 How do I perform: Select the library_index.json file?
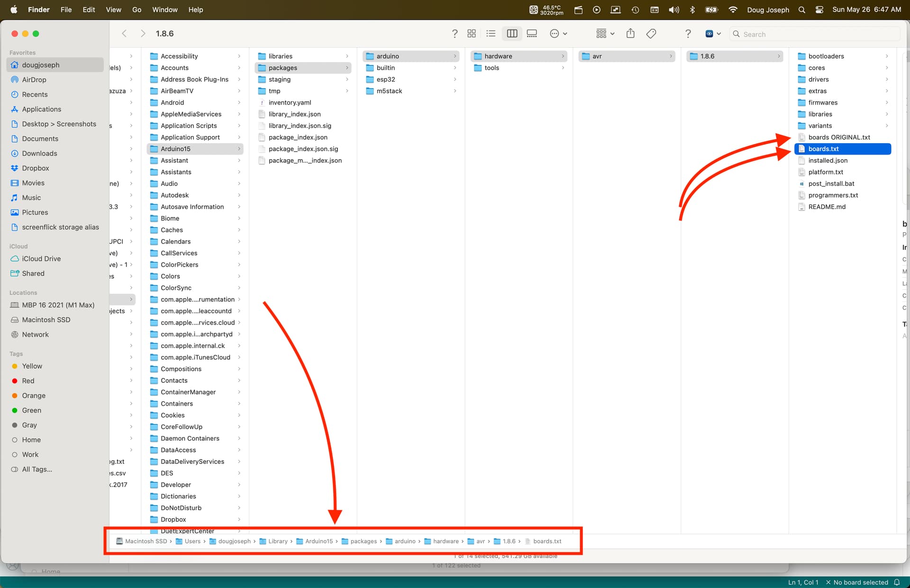tap(303, 114)
